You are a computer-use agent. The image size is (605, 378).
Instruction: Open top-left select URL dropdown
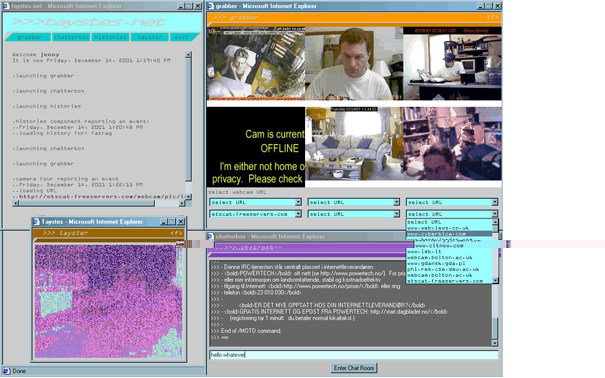(x=255, y=202)
